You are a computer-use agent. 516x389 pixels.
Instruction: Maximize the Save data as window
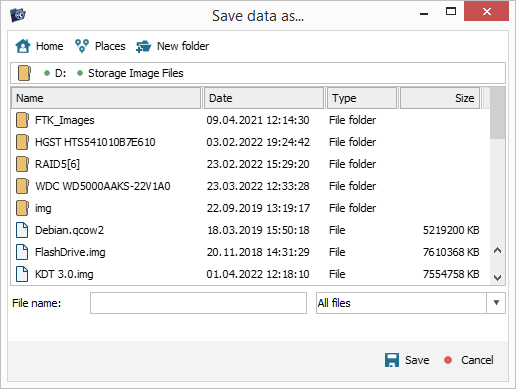point(451,11)
